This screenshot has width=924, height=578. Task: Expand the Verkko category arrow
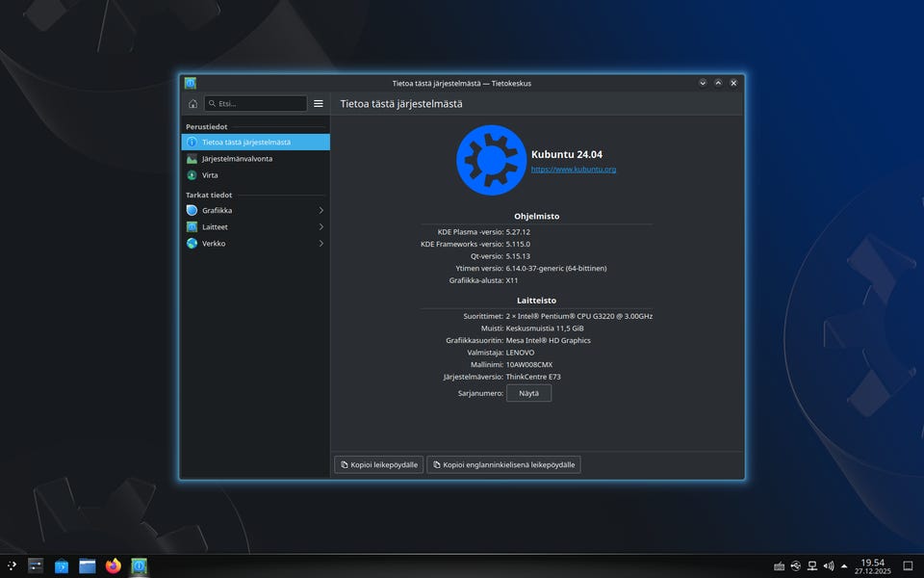[321, 244]
